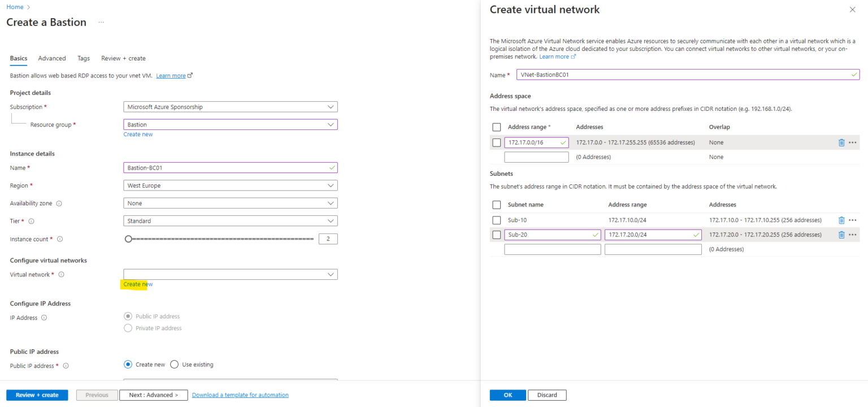This screenshot has width=868, height=407.
Task: Open the ellipsis menu for the address range row
Action: (x=852, y=142)
